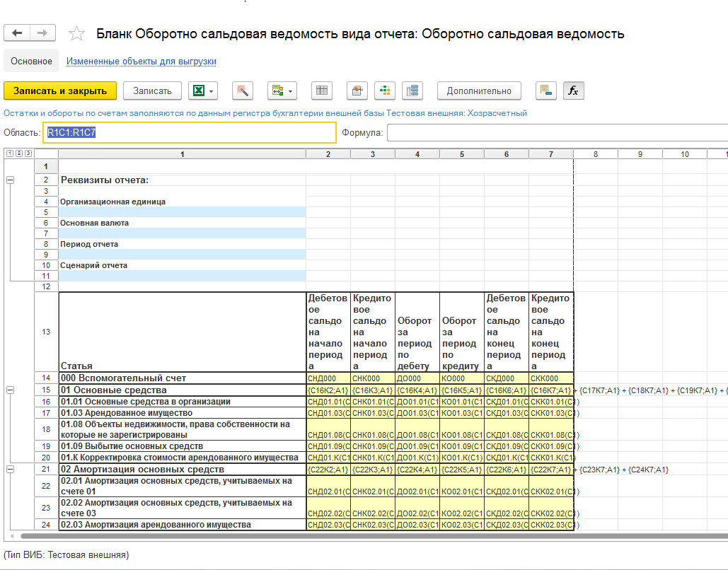Image resolution: width=728 pixels, height=570 pixels.
Task: Click the note with blue tag icon
Action: [546, 91]
